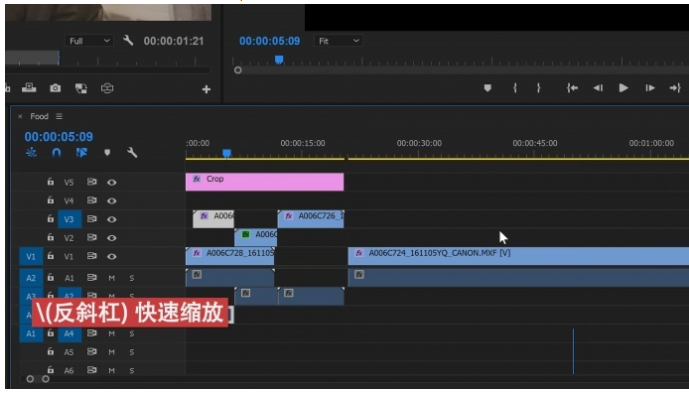The image size is (689, 393).
Task: Toggle V3 track output eye
Action: coord(112,219)
